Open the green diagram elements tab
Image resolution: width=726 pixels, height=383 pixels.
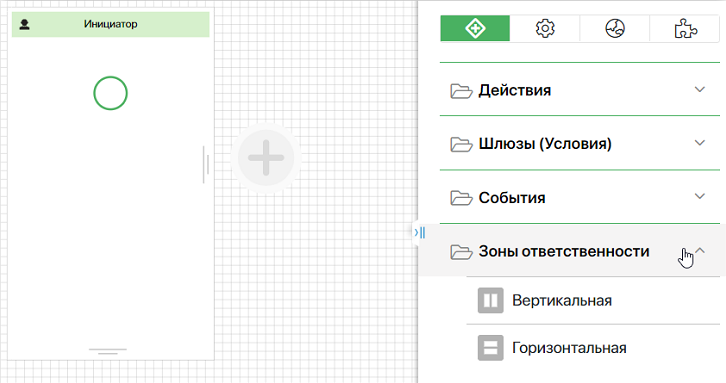point(475,28)
